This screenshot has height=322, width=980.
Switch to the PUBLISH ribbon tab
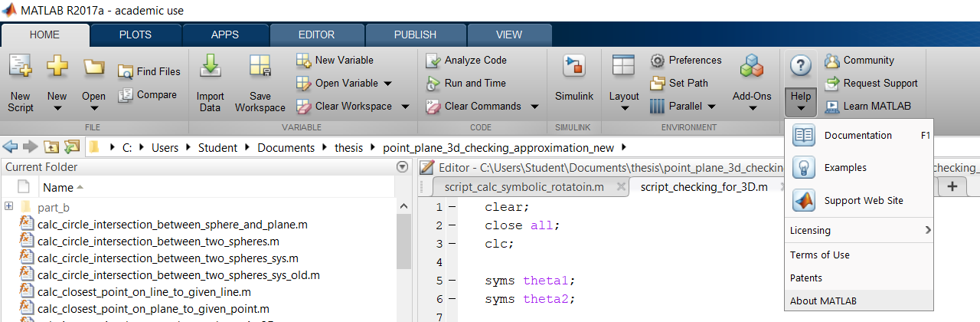pyautogui.click(x=415, y=34)
